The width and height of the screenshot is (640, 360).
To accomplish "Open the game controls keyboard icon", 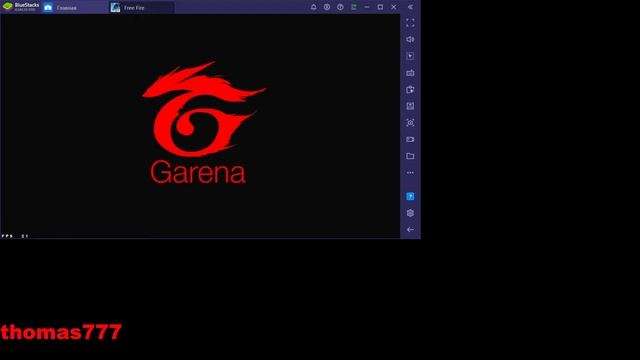I will [410, 73].
